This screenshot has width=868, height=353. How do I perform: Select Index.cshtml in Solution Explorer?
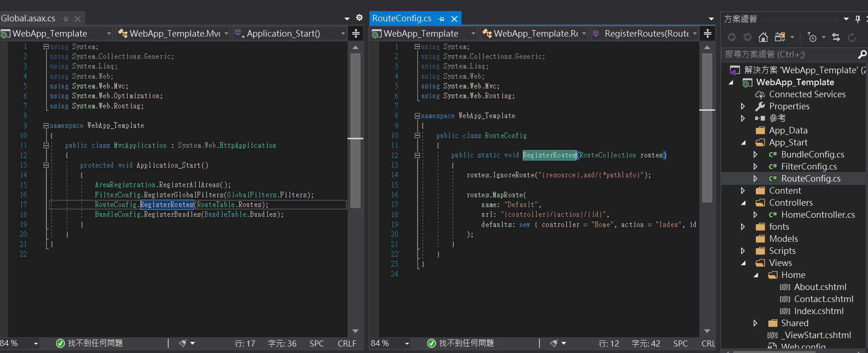pyautogui.click(x=819, y=311)
